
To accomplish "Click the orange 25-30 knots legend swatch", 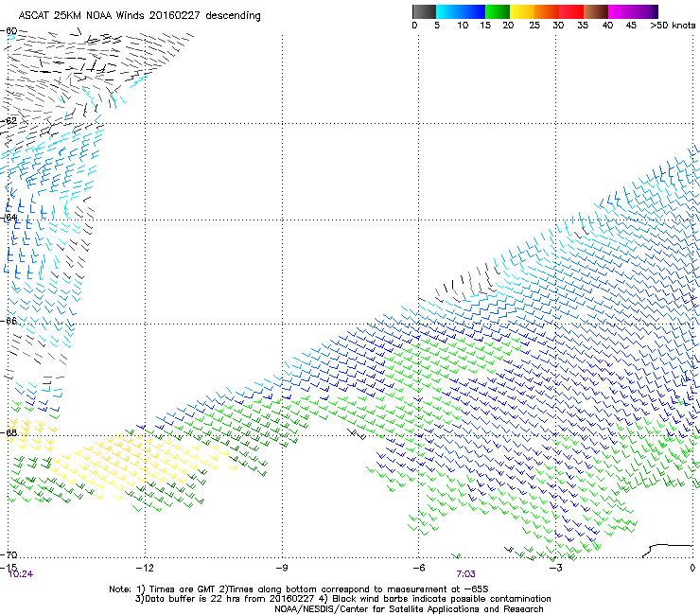I will click(x=547, y=11).
